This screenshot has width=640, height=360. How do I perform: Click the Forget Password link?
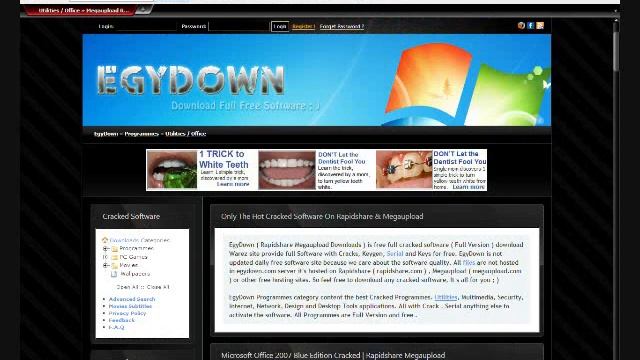point(342,26)
